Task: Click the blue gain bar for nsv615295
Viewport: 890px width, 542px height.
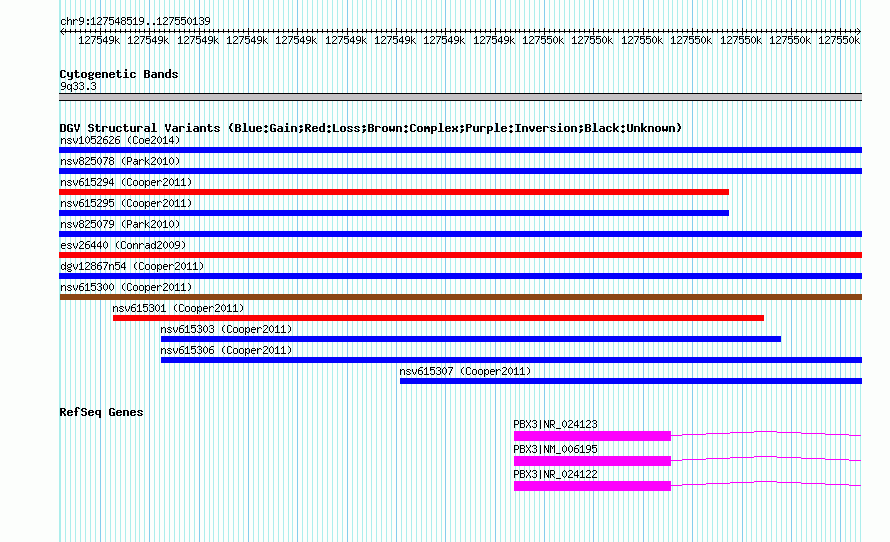Action: point(394,213)
